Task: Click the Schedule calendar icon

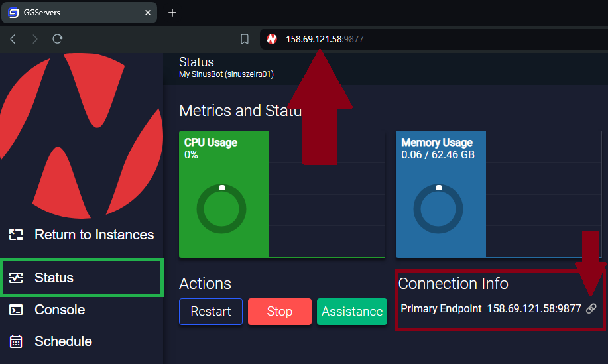Action: coord(16,341)
